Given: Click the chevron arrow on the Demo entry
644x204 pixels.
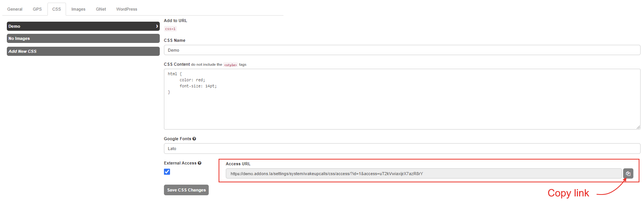Looking at the screenshot, I should (x=157, y=26).
